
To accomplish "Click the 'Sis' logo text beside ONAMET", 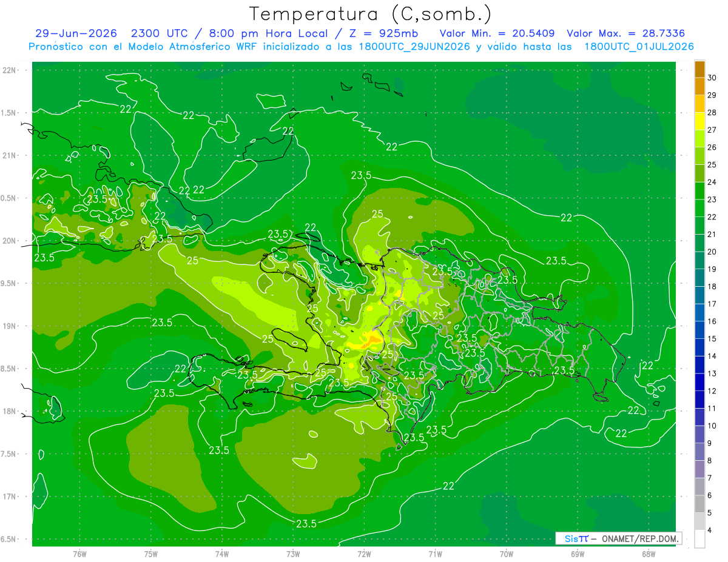I will click(x=572, y=538).
